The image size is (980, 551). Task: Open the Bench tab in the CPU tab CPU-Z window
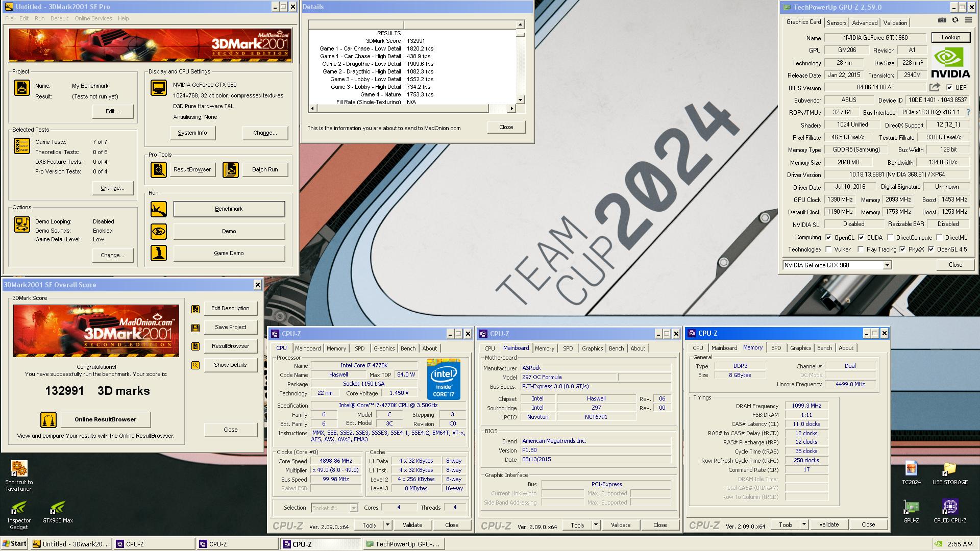408,348
